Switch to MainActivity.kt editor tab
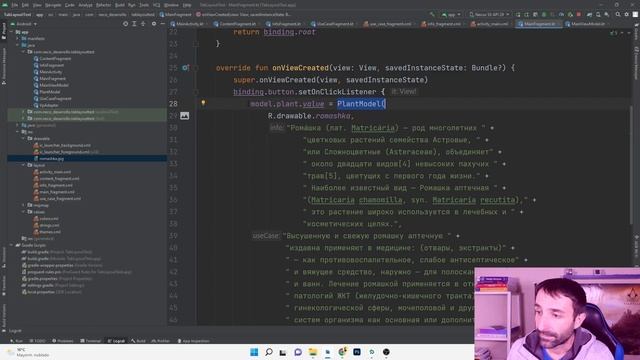Screen dimensions: 640x360 pyautogui.click(x=188, y=24)
